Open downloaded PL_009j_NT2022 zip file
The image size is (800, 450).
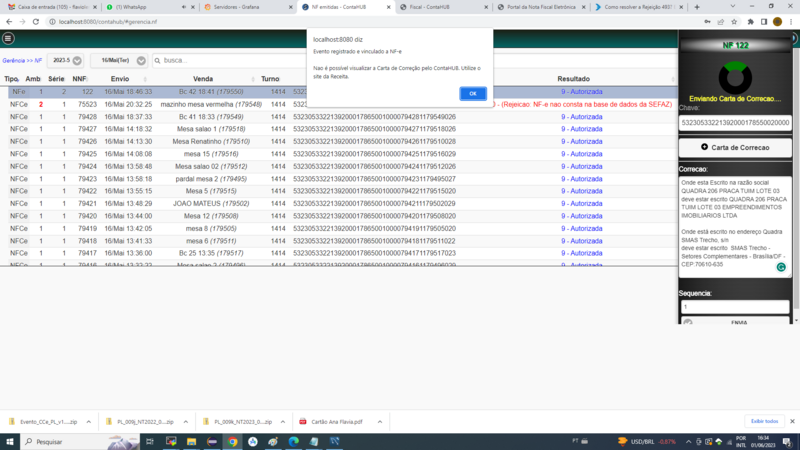coord(140,422)
